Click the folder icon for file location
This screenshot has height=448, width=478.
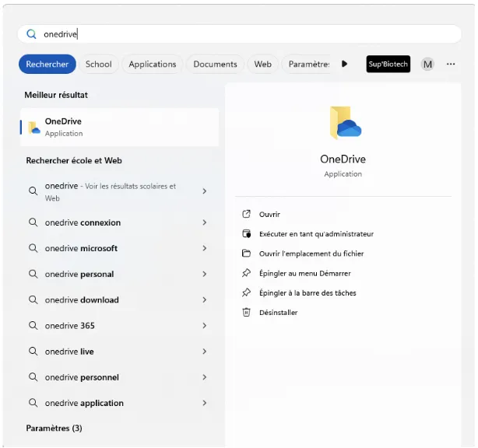[x=246, y=254]
